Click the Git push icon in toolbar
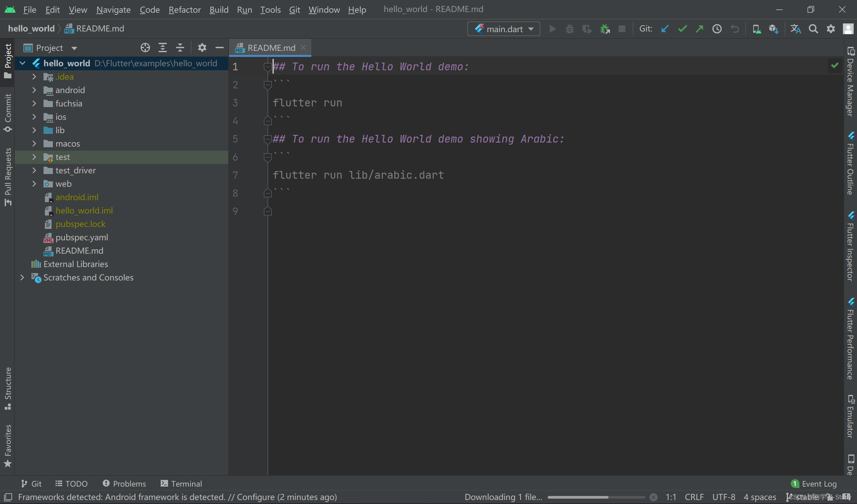Image resolution: width=857 pixels, height=504 pixels. (700, 28)
